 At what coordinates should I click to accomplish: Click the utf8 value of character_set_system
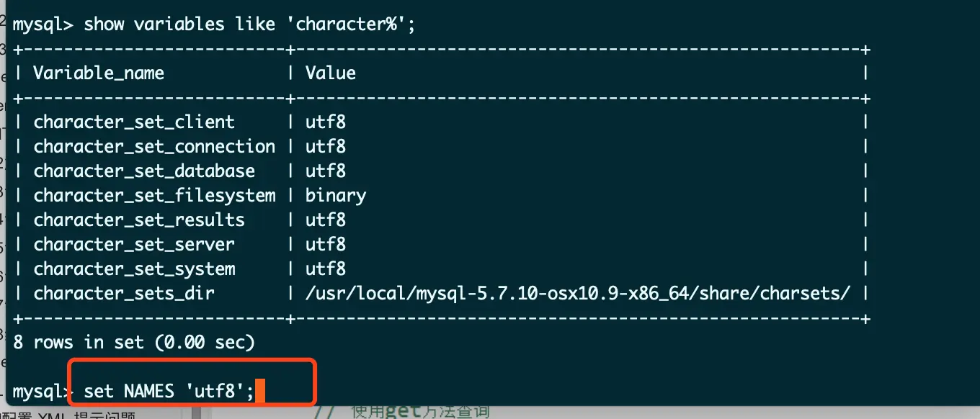(x=325, y=269)
